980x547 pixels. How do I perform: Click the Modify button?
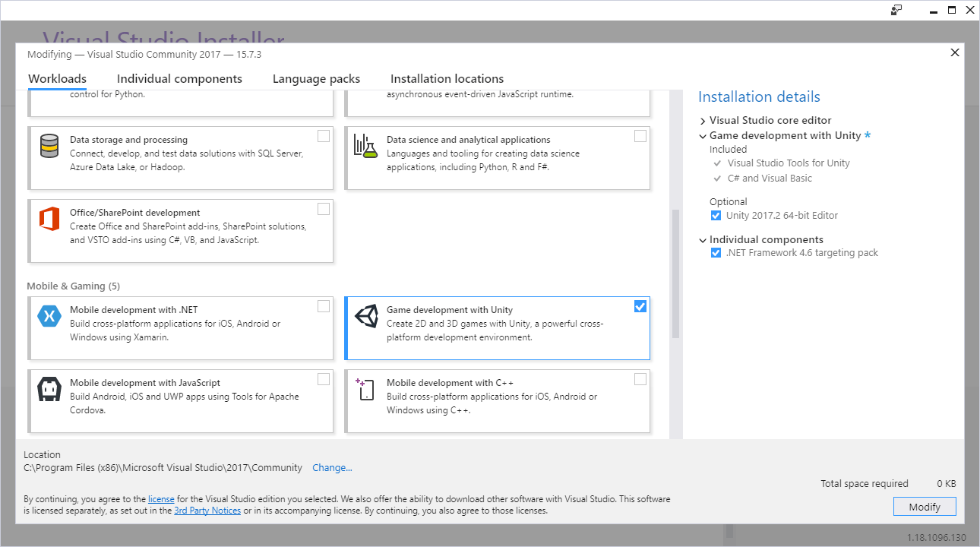925,506
